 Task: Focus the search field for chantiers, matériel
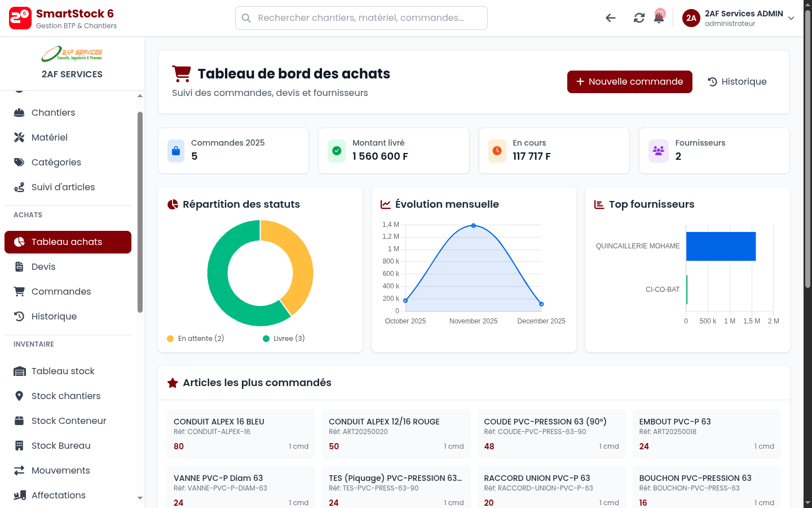pos(361,18)
